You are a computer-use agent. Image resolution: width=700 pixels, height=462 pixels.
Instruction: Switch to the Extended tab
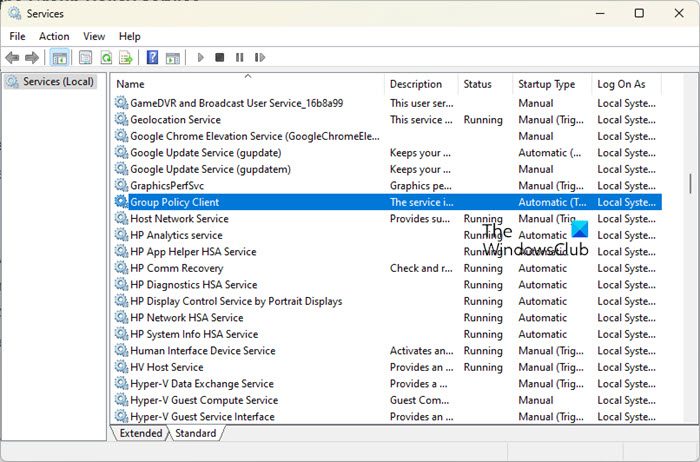pos(141,433)
